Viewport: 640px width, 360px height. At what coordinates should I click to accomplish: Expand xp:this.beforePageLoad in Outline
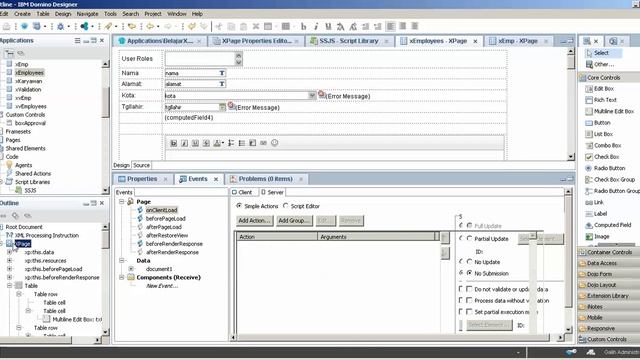tap(9, 269)
